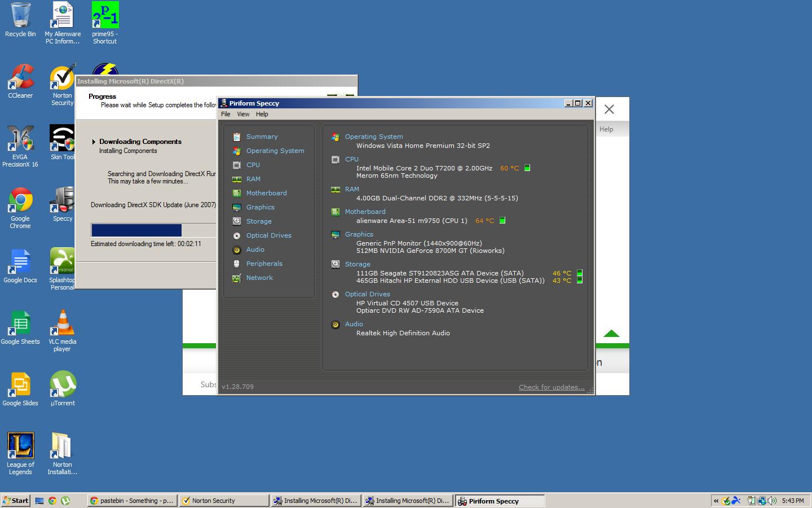Open the View menu in Speccy
The height and width of the screenshot is (508, 812).
(243, 114)
